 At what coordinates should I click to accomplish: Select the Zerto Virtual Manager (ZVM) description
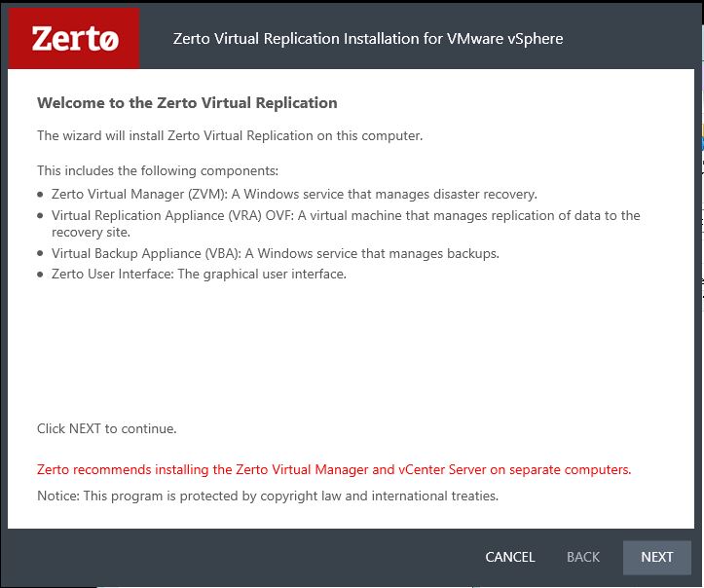click(x=294, y=195)
